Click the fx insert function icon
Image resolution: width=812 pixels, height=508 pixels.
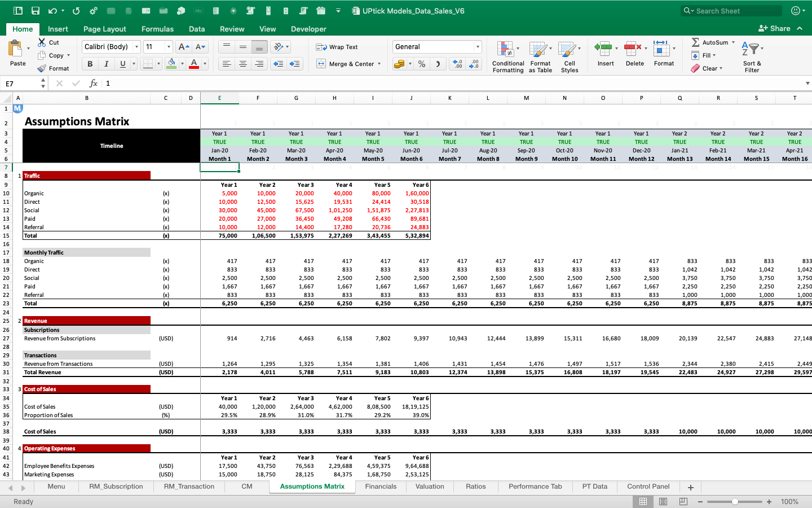(94, 84)
